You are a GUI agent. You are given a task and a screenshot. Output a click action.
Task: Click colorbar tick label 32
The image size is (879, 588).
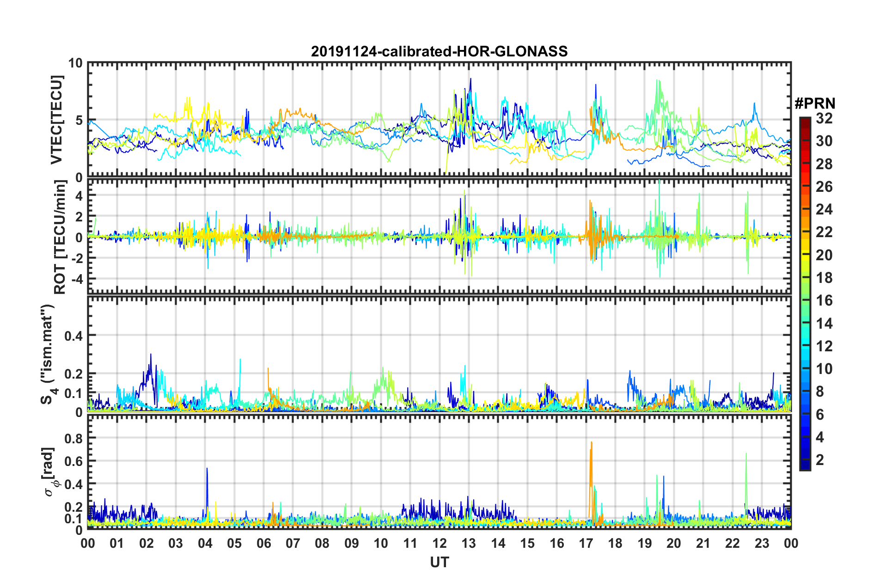[x=824, y=118]
